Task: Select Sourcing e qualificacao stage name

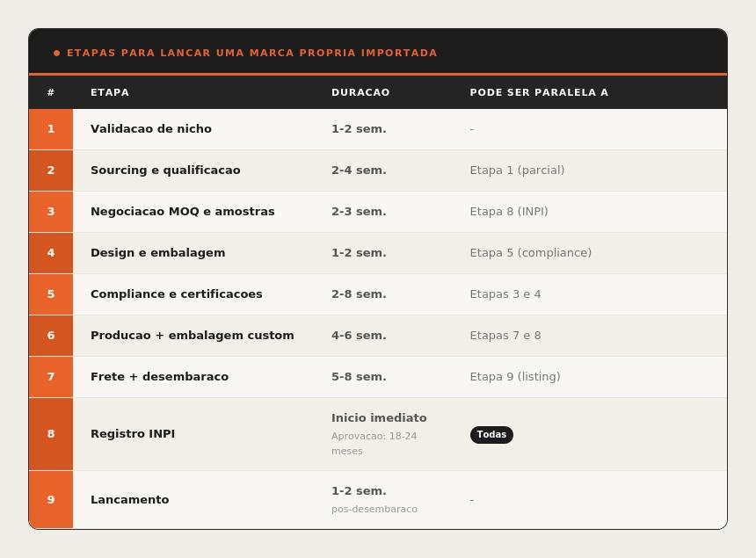Action: click(x=165, y=170)
